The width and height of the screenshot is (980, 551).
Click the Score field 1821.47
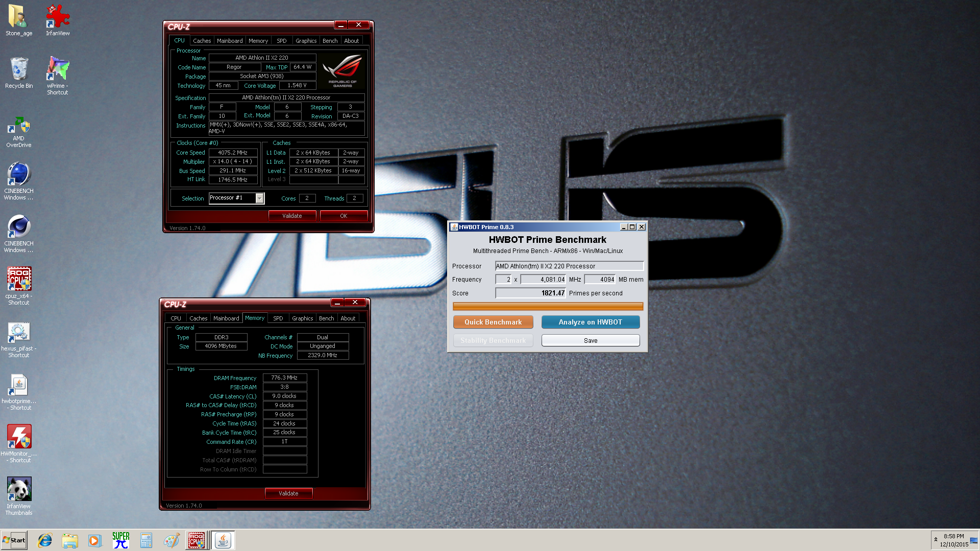[531, 293]
